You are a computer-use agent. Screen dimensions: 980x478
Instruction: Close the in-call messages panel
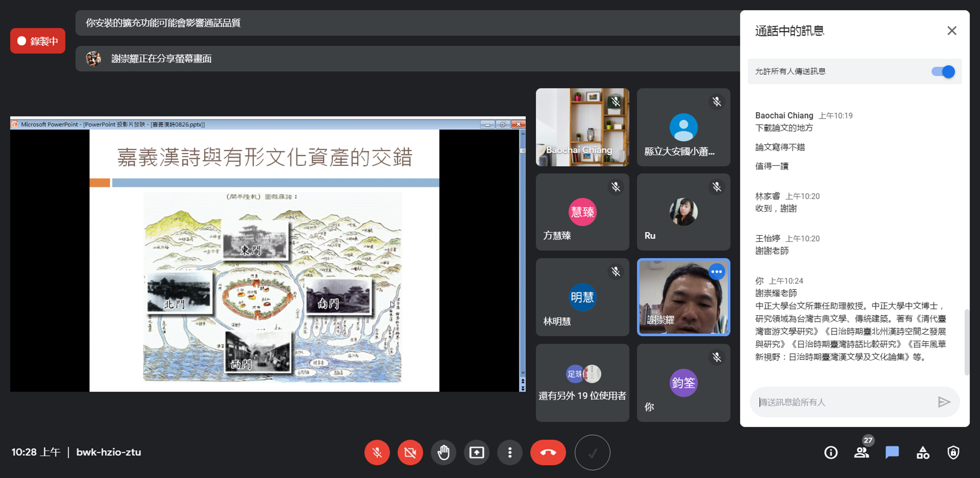[x=951, y=31]
